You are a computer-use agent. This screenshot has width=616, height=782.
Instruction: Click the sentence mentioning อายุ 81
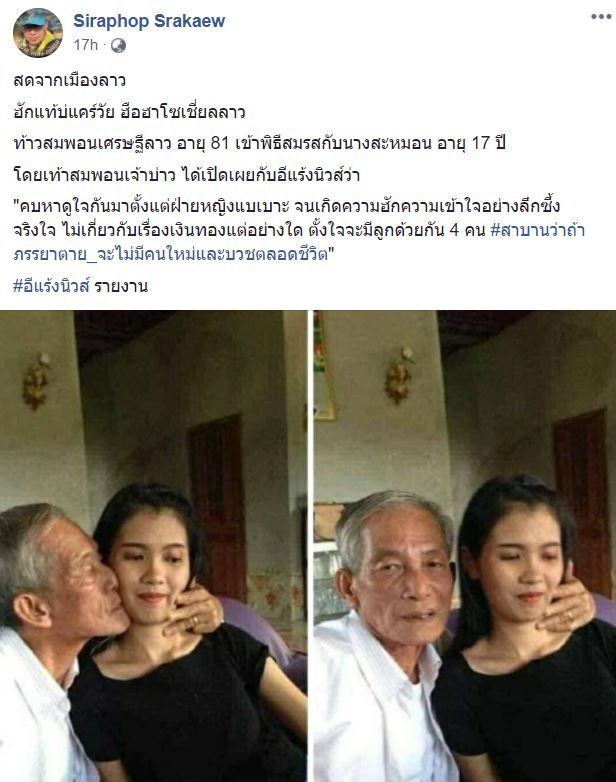259,143
